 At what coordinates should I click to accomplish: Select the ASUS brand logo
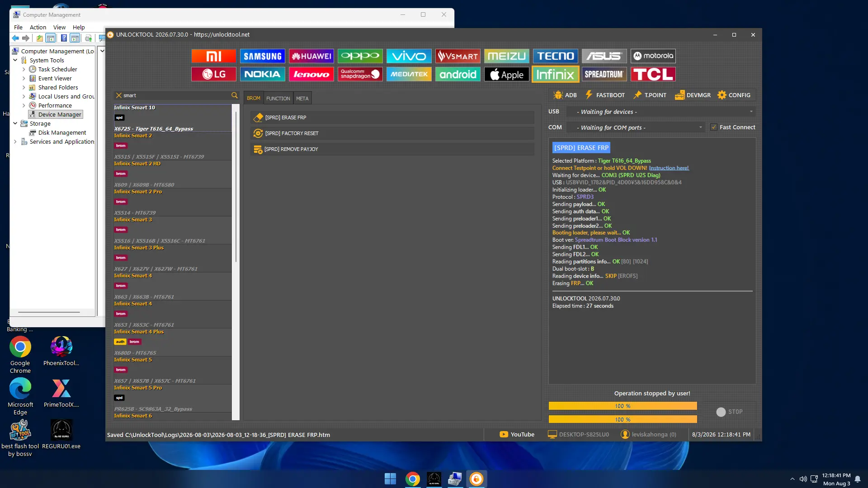pos(604,56)
